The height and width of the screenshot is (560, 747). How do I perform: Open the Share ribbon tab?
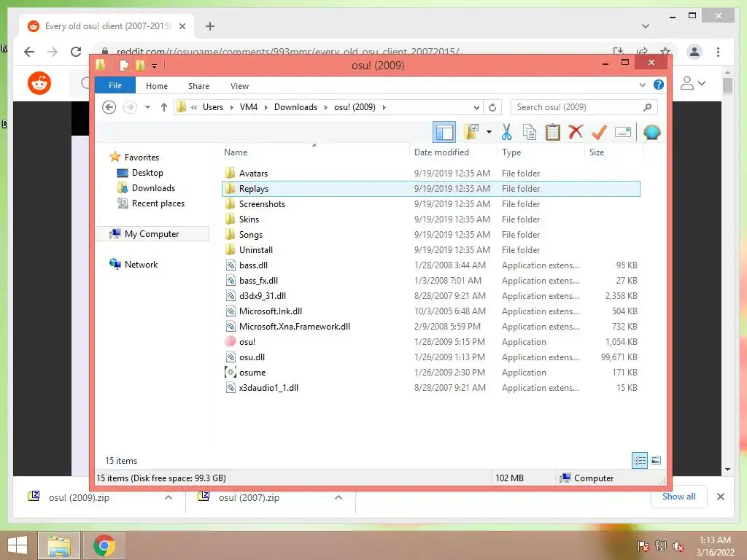198,86
